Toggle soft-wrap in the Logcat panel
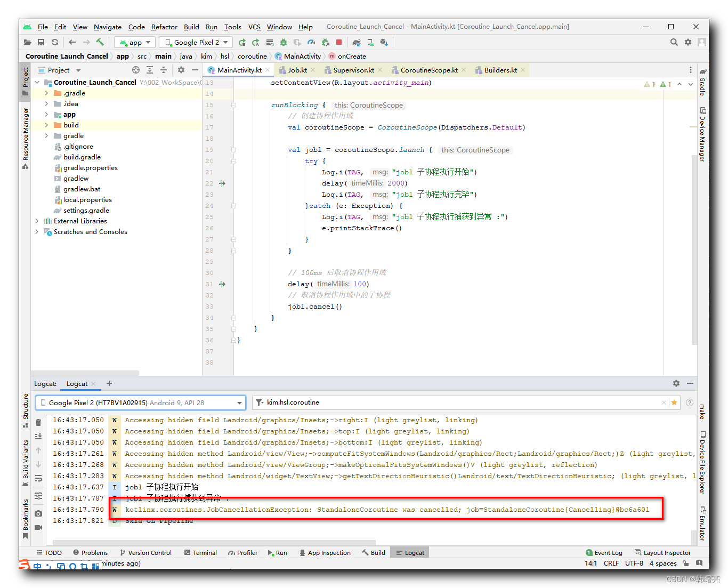The image size is (728, 588). (x=38, y=479)
